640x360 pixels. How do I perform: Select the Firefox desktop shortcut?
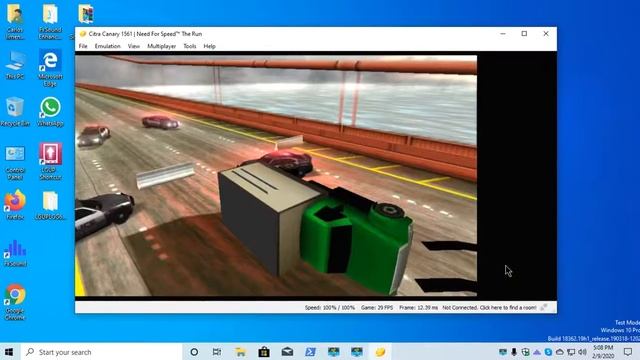click(x=15, y=205)
